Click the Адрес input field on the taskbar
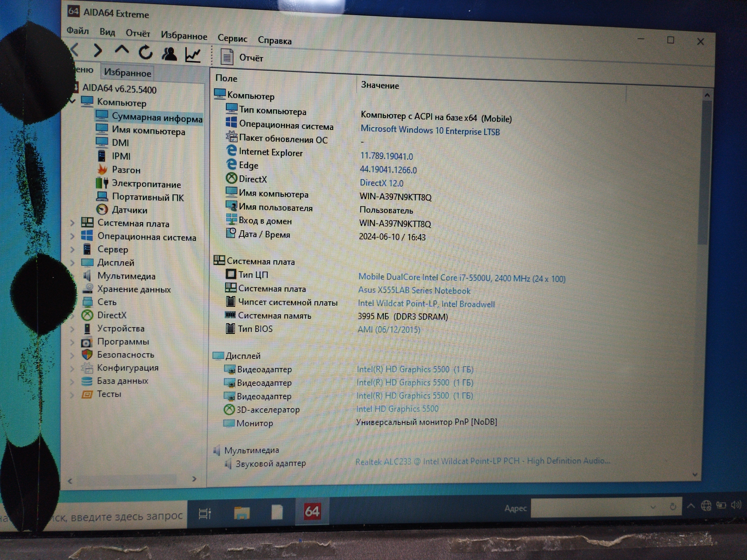Image resolution: width=747 pixels, height=560 pixels. tap(606, 507)
